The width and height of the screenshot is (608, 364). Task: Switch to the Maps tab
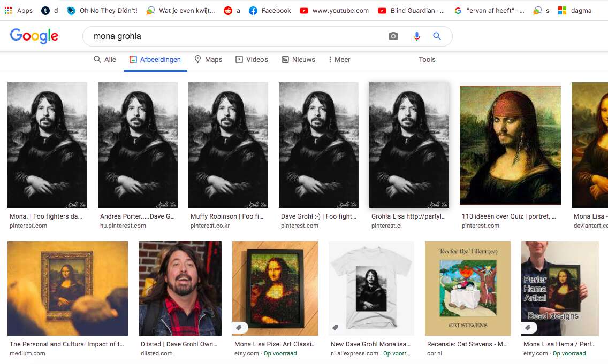(208, 59)
